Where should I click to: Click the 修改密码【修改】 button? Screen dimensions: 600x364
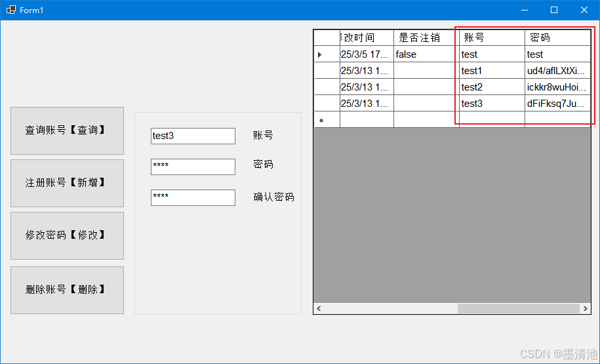68,235
